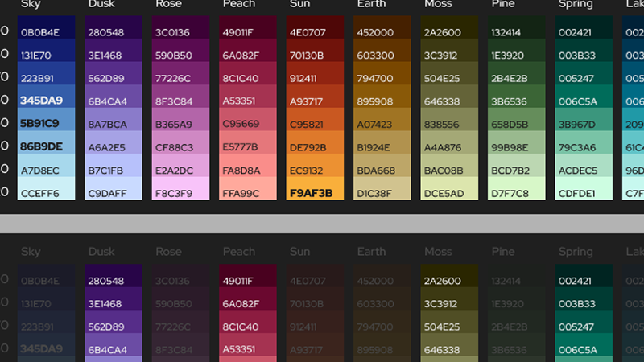
Task: Click the B7C1FB Dusk swatch
Action: [114, 166]
